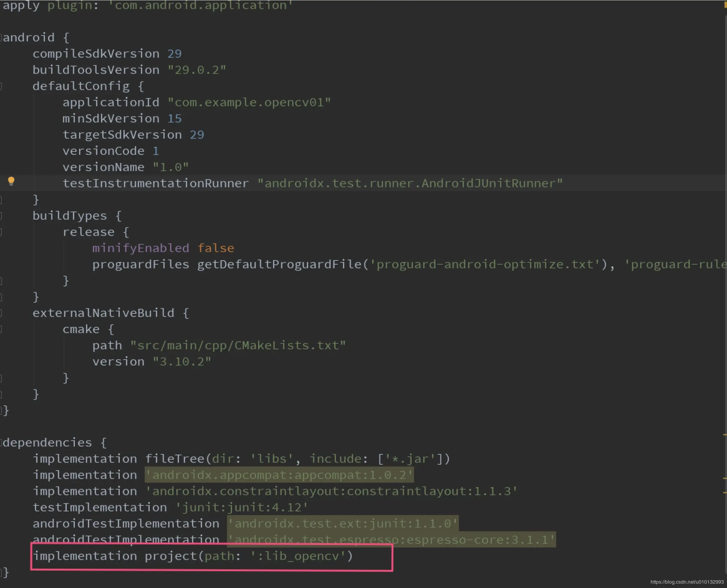Viewport: 727px width, 588px height.
Task: Collapse the dependencies block fold marker
Action: tap(1, 442)
